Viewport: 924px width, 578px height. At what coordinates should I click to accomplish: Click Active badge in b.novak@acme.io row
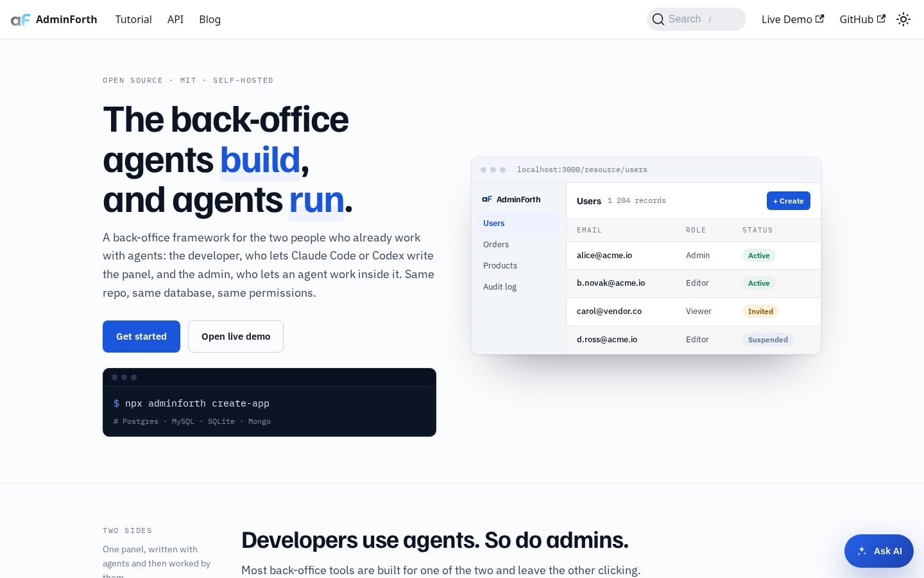tap(759, 283)
